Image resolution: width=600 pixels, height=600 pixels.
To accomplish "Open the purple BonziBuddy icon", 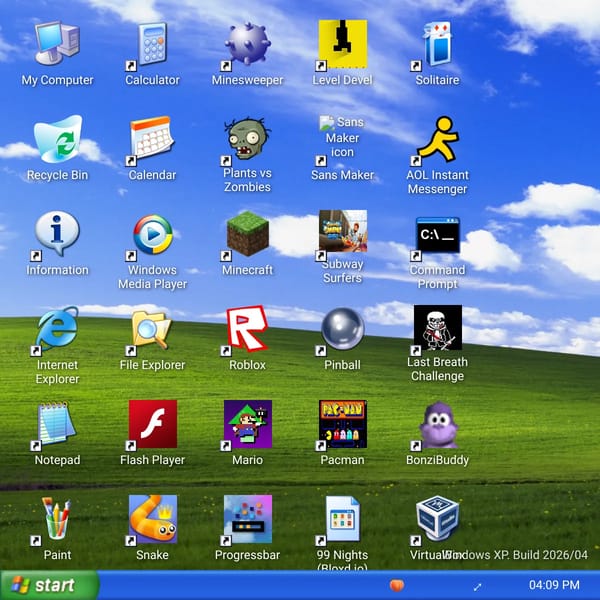I will coord(437,424).
